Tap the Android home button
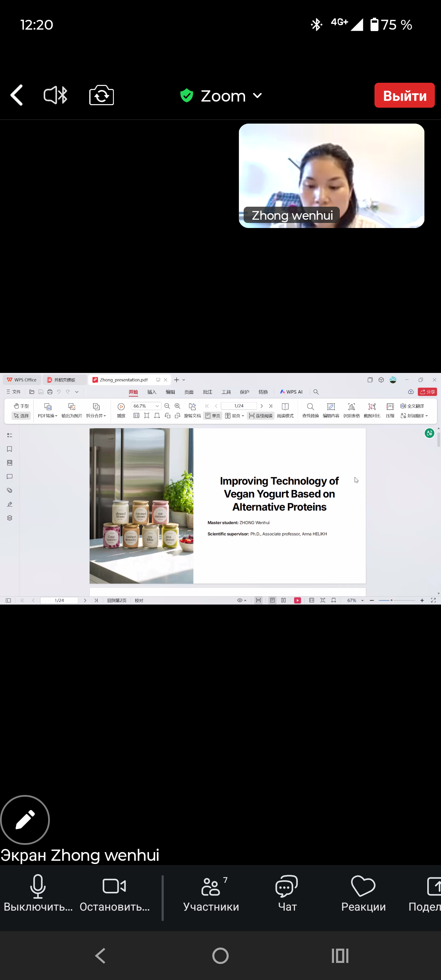The height and width of the screenshot is (980, 441). point(220,955)
